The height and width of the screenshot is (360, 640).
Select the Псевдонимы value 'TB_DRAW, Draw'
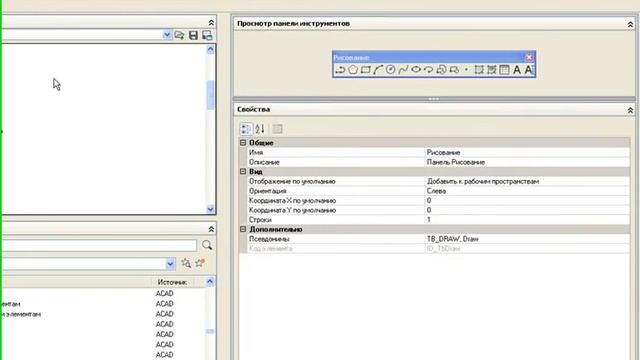coord(453,239)
